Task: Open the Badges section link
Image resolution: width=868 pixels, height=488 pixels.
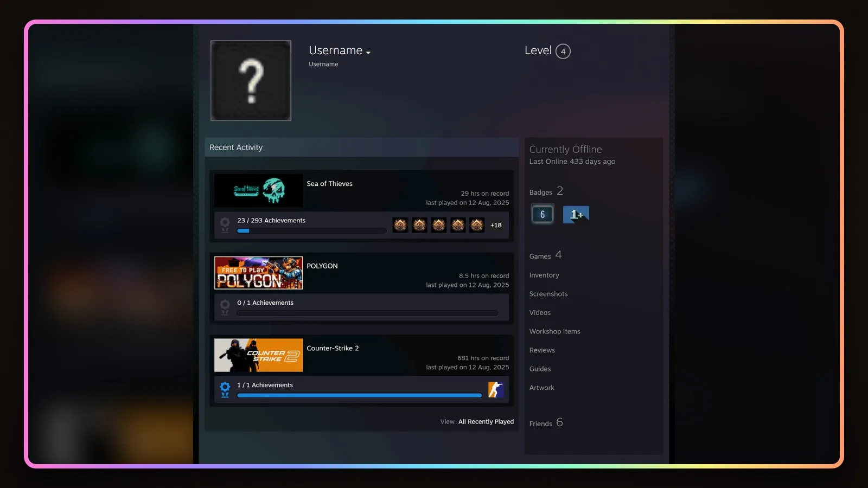Action: [546, 191]
